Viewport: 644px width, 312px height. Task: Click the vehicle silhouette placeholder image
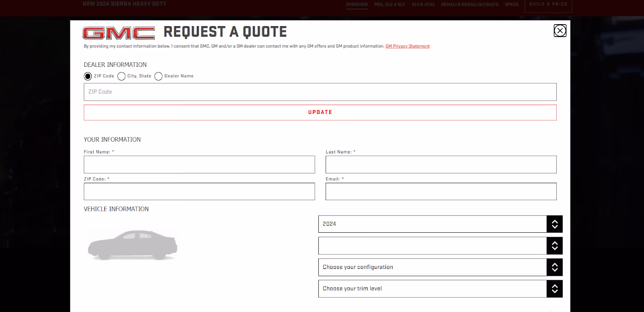click(x=132, y=245)
